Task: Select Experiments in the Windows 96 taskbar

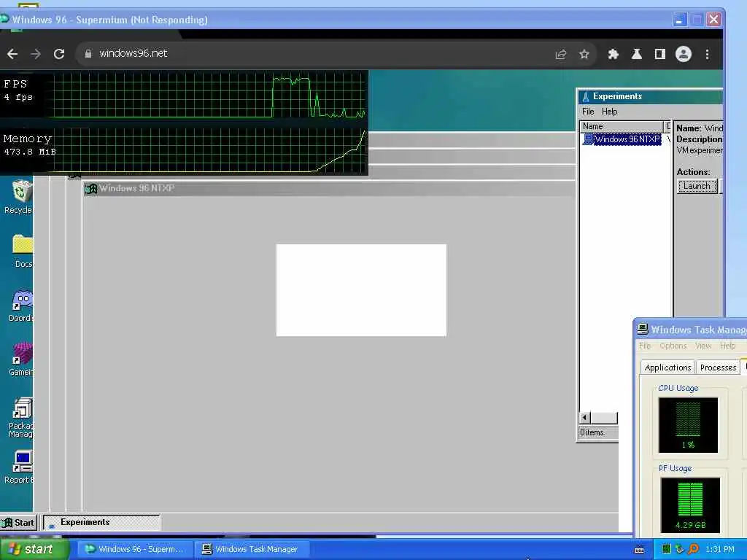Action: [x=101, y=522]
